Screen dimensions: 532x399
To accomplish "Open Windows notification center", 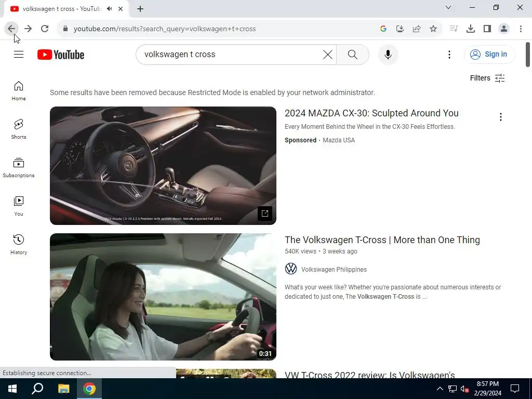I will [x=515, y=389].
